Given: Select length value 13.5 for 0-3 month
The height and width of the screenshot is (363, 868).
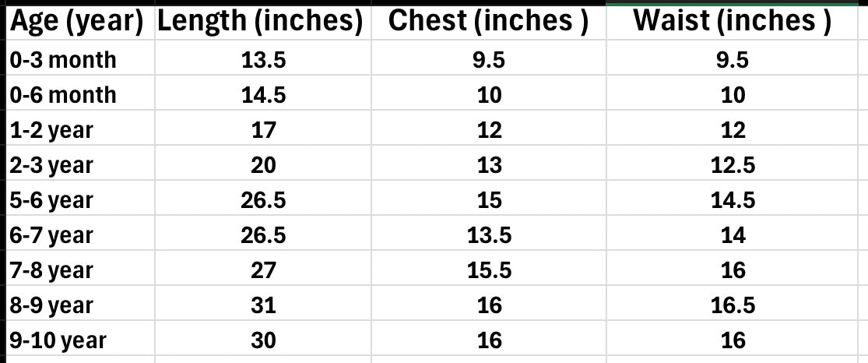Looking at the screenshot, I should tap(263, 58).
